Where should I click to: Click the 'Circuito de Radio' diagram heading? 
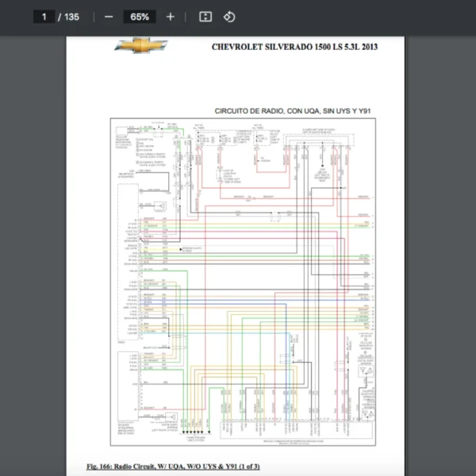[x=293, y=111]
